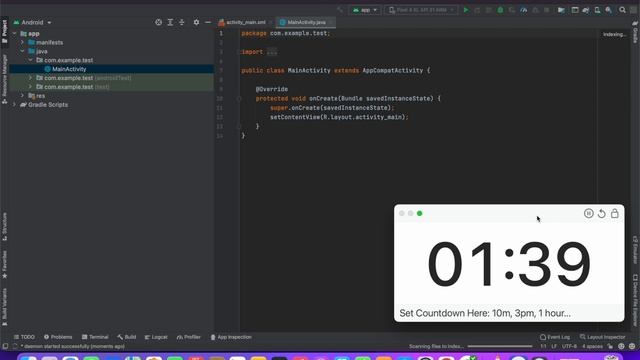This screenshot has height=360, width=640.
Task: Click the 01:39 timer display
Action: [509, 264]
